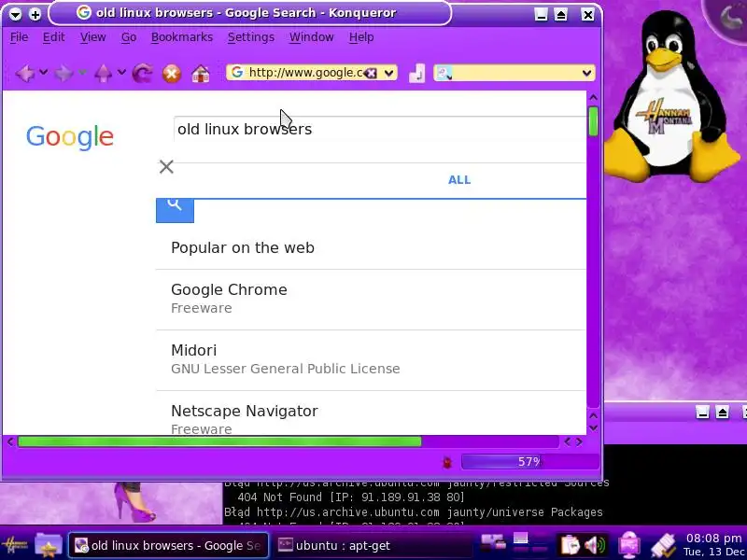Open the folder with star in taskbar
The image size is (747, 560).
(49, 545)
